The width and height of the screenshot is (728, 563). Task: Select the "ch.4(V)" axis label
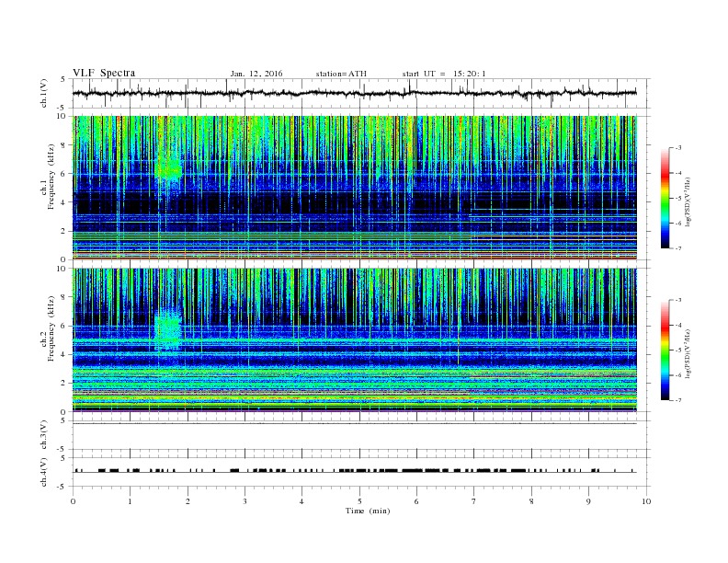point(44,472)
